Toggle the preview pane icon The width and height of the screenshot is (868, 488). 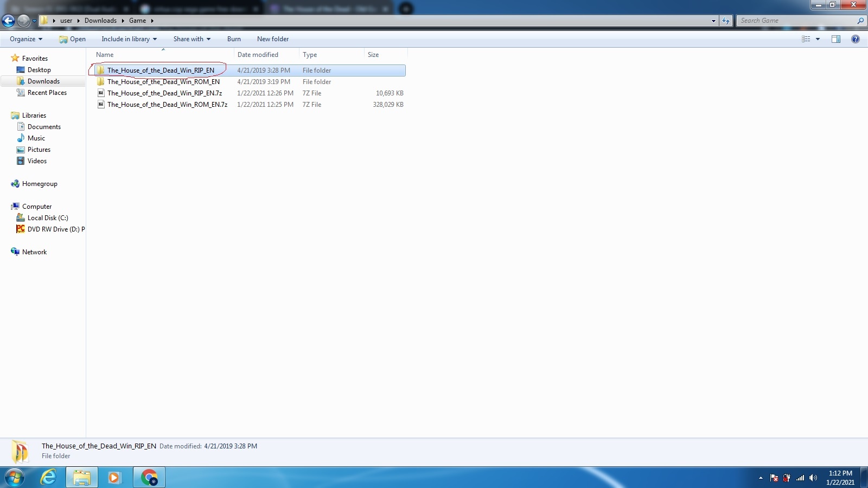[836, 39]
